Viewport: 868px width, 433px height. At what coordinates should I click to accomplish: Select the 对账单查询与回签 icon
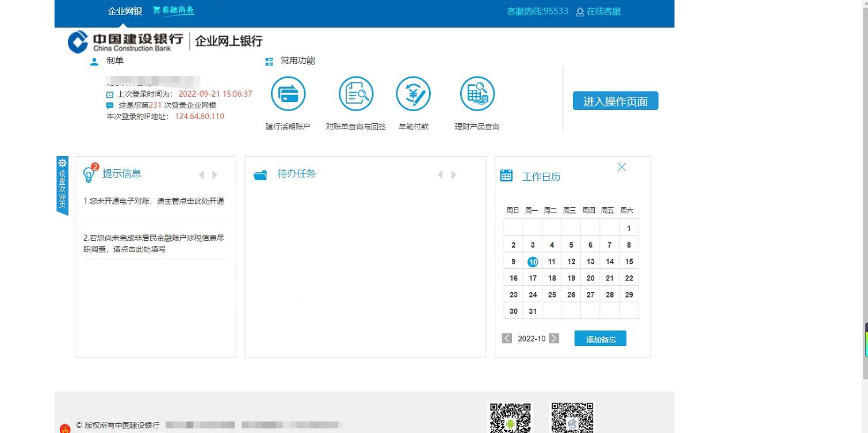(355, 93)
